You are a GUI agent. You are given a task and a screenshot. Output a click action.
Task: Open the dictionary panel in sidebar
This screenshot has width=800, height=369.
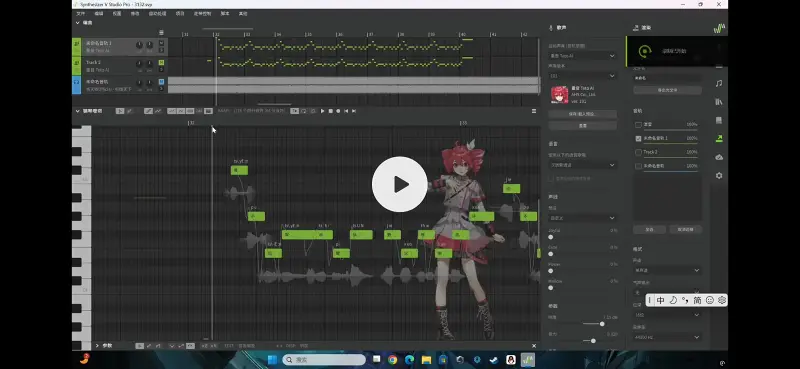click(x=719, y=120)
